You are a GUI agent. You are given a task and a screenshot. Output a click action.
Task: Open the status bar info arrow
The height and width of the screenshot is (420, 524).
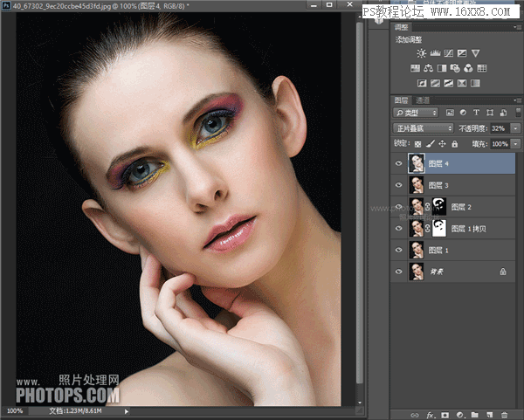(127, 411)
